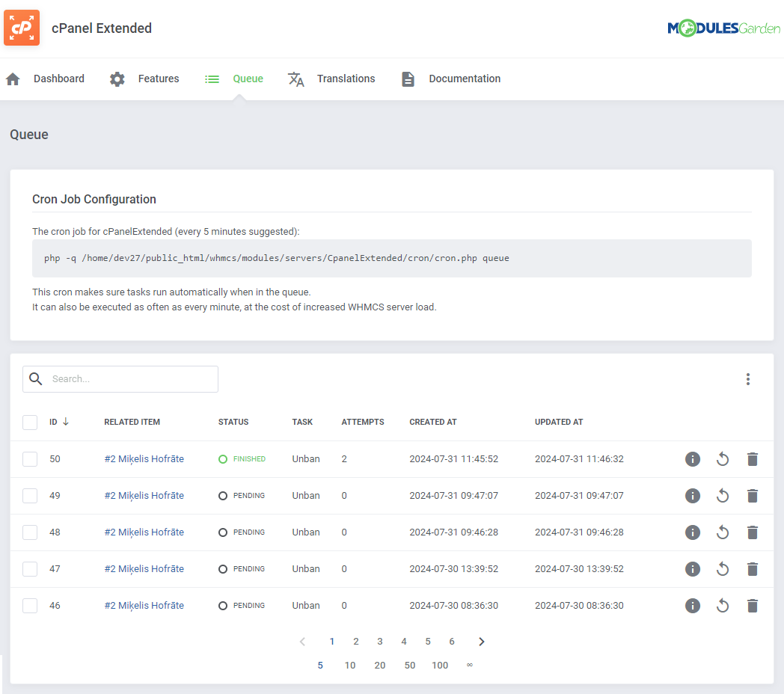Open related item link for task 50
The width and height of the screenshot is (784, 694).
(144, 459)
